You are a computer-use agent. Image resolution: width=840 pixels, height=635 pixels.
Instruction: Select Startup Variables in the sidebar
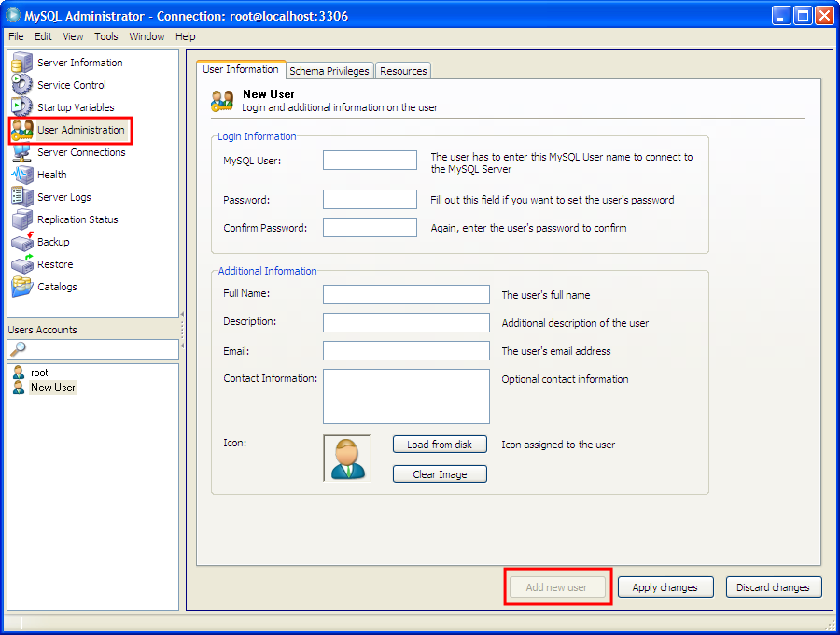(x=76, y=107)
